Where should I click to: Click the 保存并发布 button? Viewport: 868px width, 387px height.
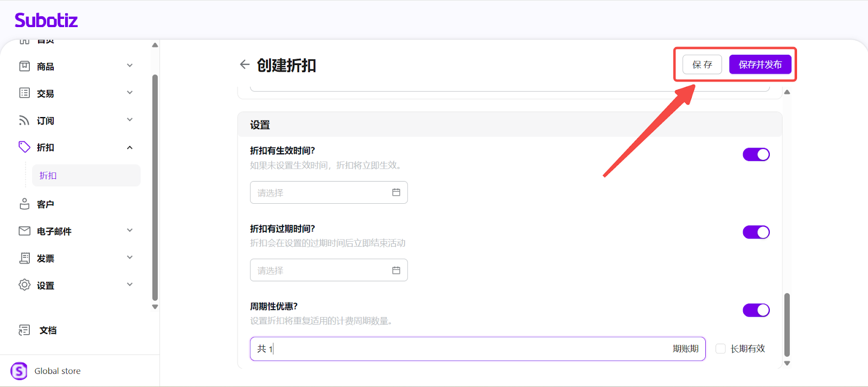click(x=759, y=64)
